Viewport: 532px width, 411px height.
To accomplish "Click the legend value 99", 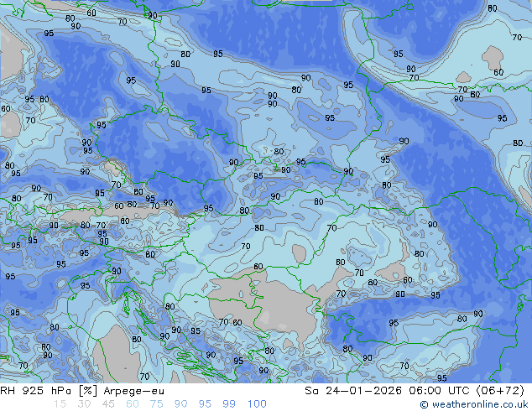I will point(229,404).
